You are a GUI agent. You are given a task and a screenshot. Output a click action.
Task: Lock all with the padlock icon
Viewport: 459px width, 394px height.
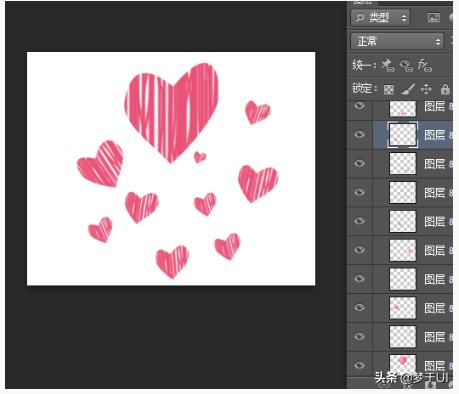[445, 89]
